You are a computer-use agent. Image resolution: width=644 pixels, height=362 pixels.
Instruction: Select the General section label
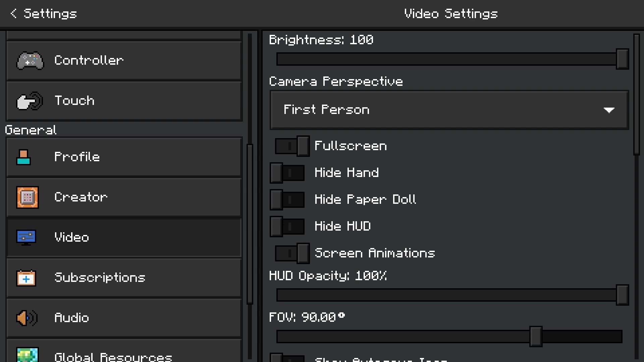click(x=30, y=130)
